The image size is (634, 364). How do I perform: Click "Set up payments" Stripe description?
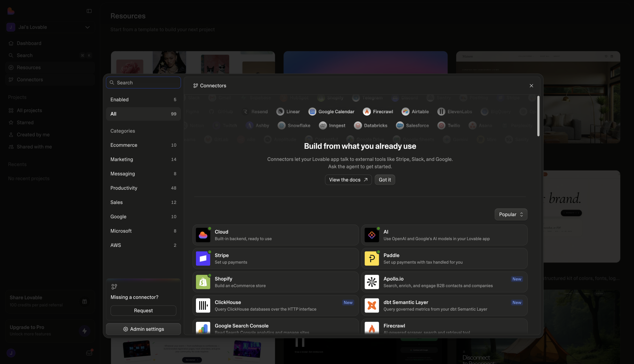pyautogui.click(x=231, y=262)
